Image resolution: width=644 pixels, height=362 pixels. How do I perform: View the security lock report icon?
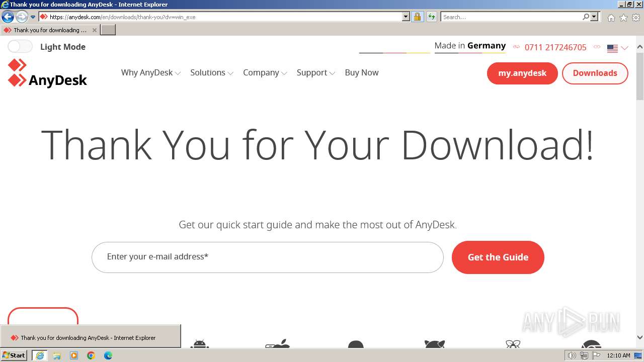tap(417, 17)
